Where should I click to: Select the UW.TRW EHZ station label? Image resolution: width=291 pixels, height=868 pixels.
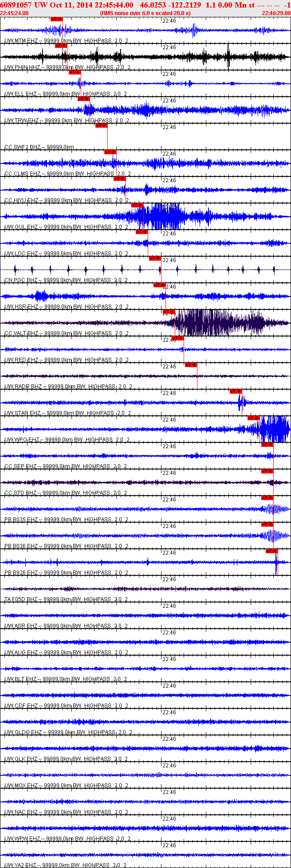[x=21, y=121]
